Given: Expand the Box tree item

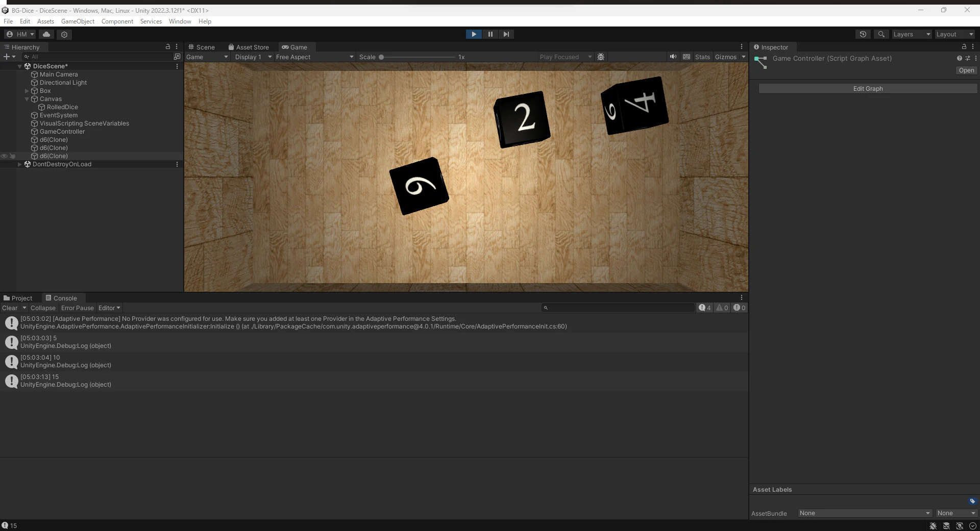Looking at the screenshot, I should pyautogui.click(x=27, y=91).
